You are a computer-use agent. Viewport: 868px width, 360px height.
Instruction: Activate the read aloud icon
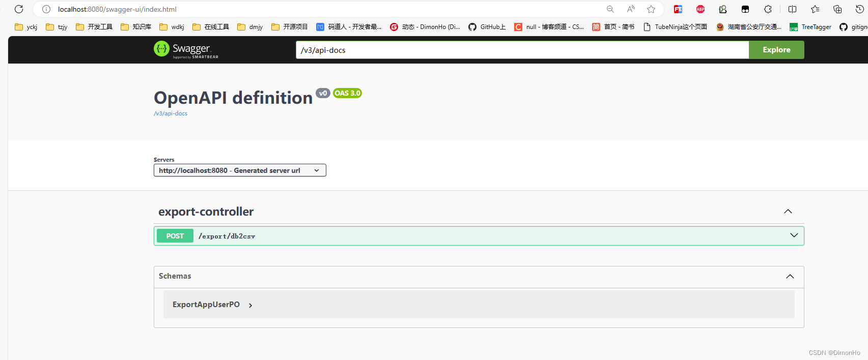click(x=631, y=9)
